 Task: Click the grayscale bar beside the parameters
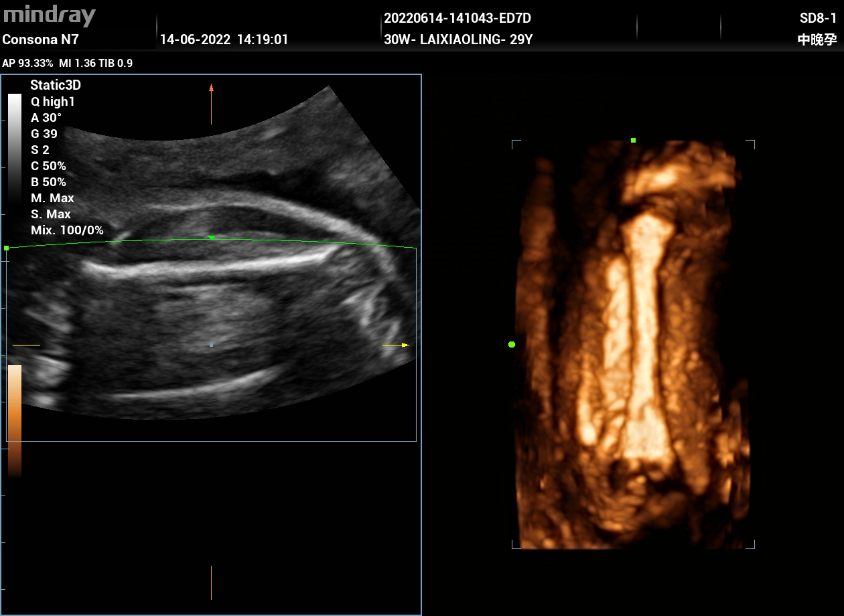coord(15,147)
